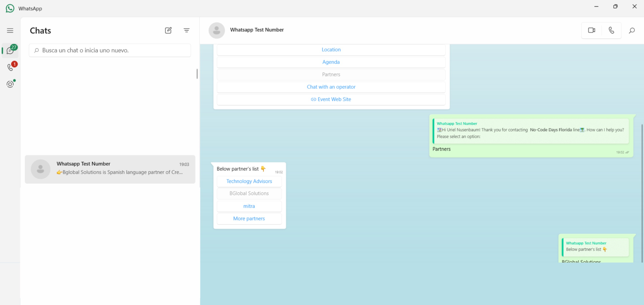Open the hamburger navigation menu
644x305 pixels.
[10, 30]
